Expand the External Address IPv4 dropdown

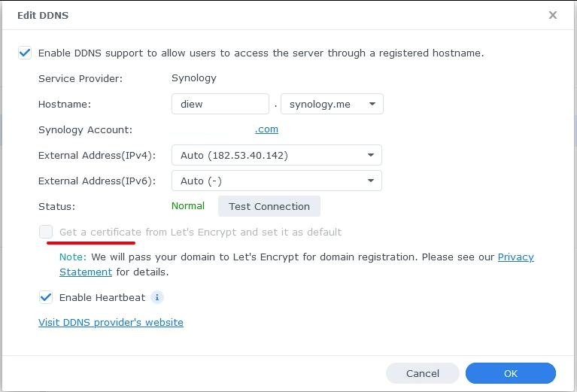277,155
